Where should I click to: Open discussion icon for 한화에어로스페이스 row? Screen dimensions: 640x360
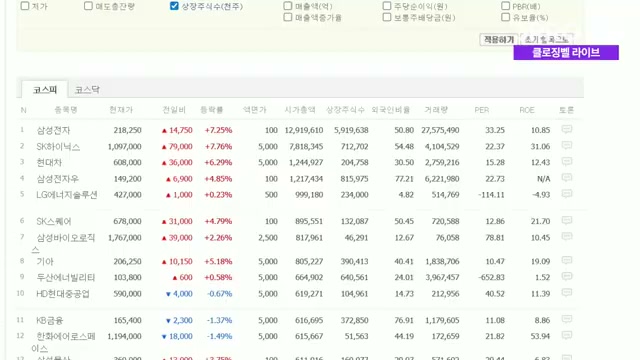[x=566, y=335]
